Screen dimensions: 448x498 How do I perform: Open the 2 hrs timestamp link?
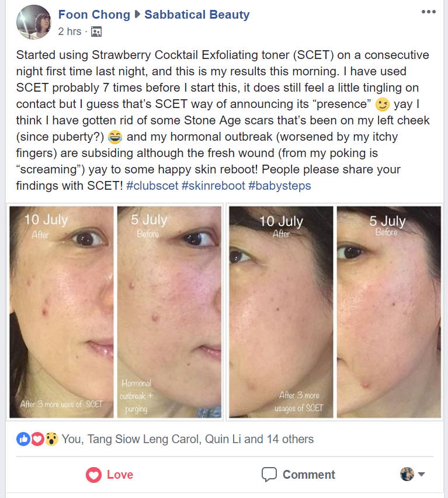[x=70, y=32]
